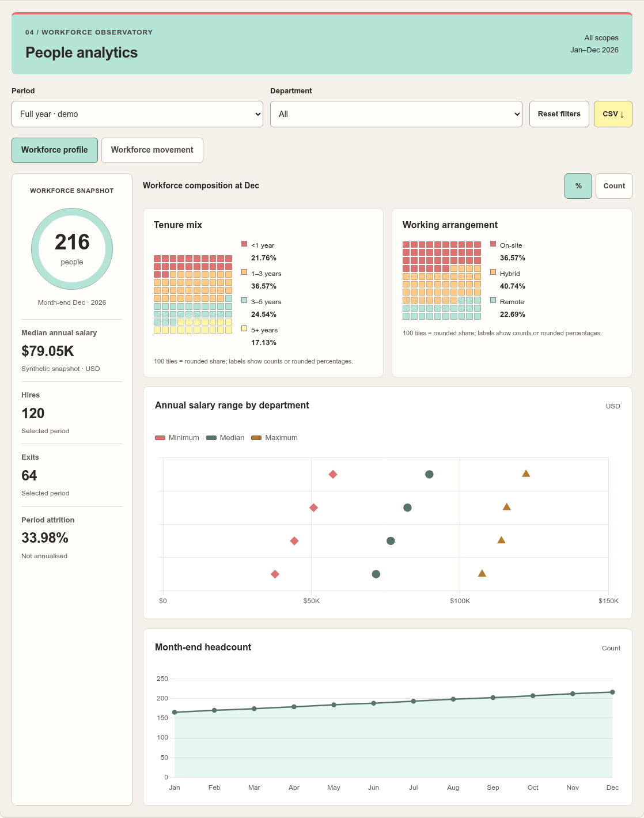Click the Remote legend swatch
Screen dimensions: 644x818
click(493, 300)
